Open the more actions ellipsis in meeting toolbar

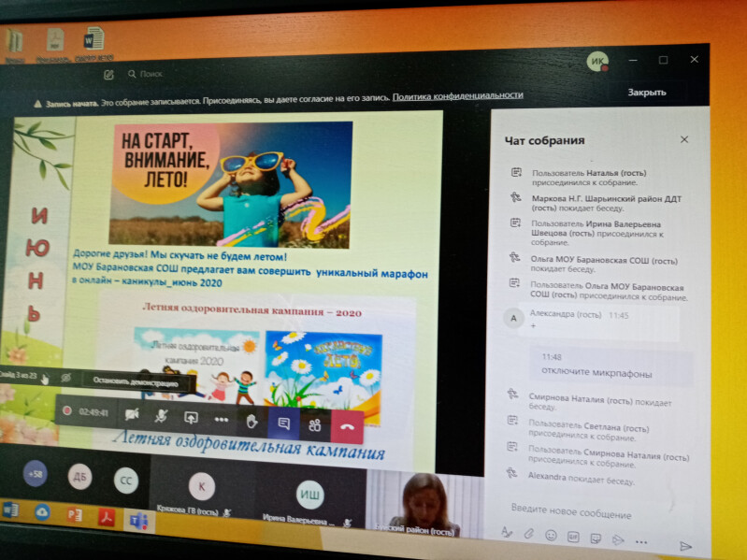point(222,419)
